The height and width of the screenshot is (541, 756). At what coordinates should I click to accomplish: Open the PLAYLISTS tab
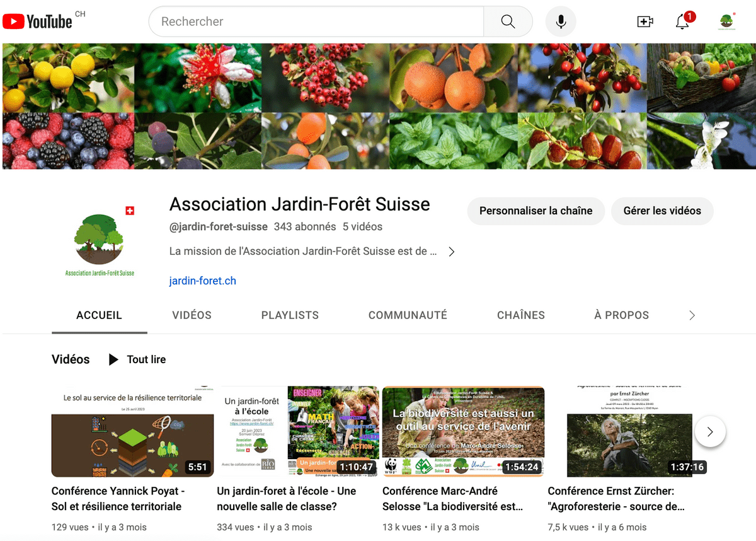coord(290,315)
